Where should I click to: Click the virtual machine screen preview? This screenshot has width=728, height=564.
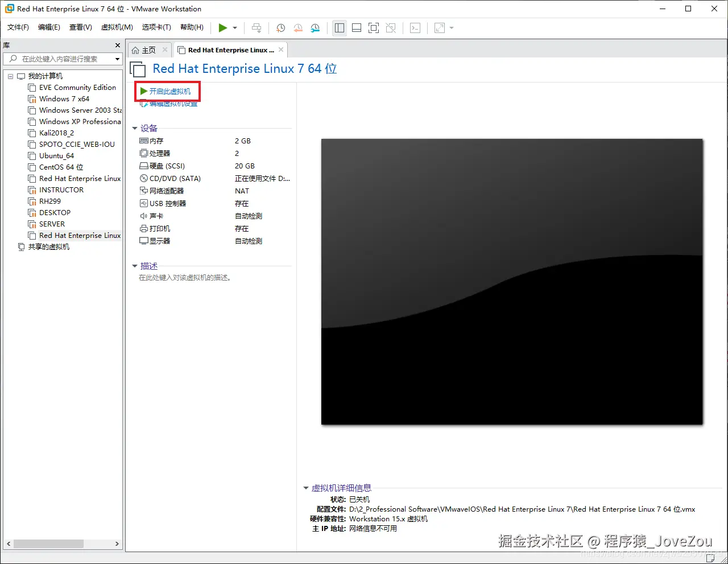click(x=512, y=282)
